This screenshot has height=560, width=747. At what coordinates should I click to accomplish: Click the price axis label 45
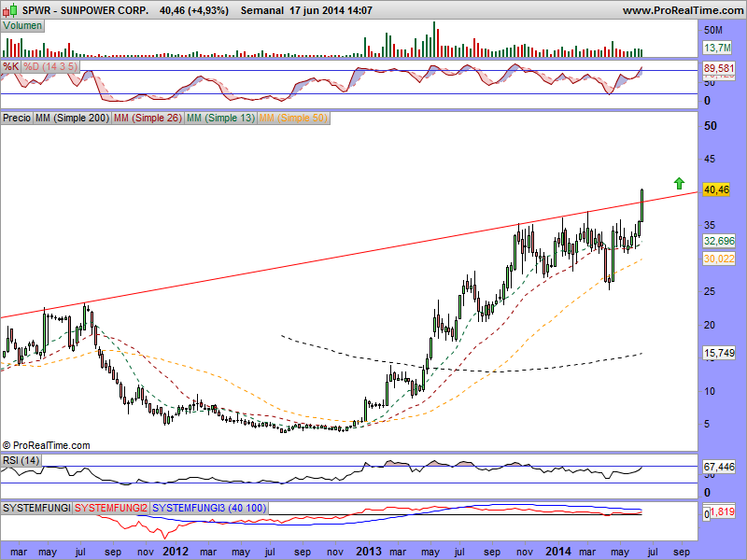tap(710, 159)
